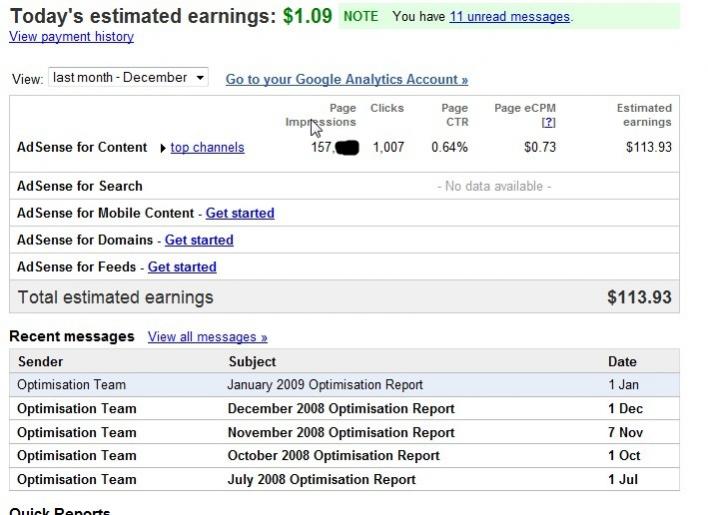Click the Page CTR column header
The width and height of the screenshot is (708, 515).
tap(455, 115)
